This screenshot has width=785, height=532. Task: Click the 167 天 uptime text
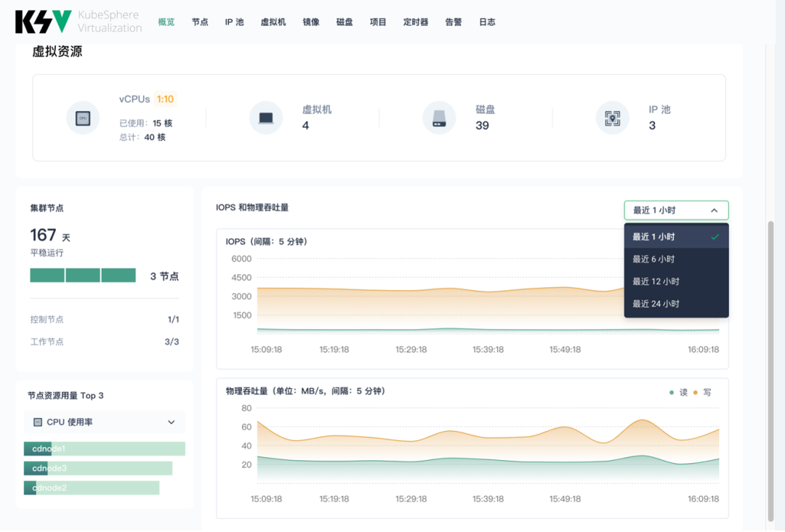point(50,235)
